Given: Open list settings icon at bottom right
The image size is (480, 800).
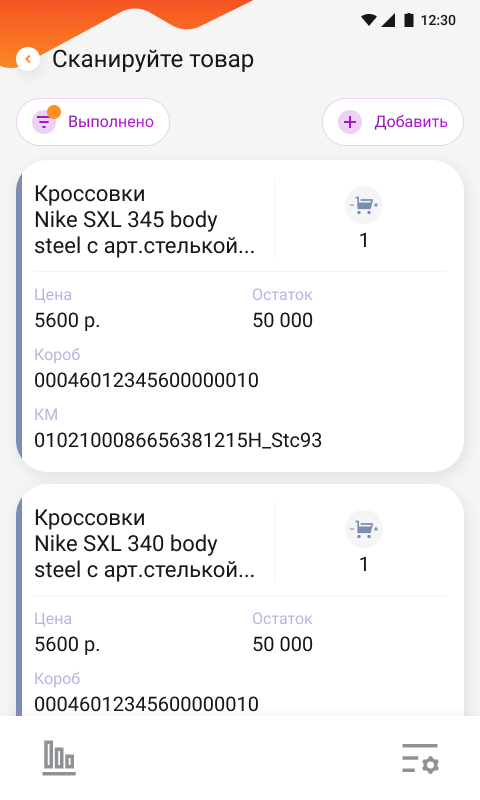Looking at the screenshot, I should click(421, 758).
